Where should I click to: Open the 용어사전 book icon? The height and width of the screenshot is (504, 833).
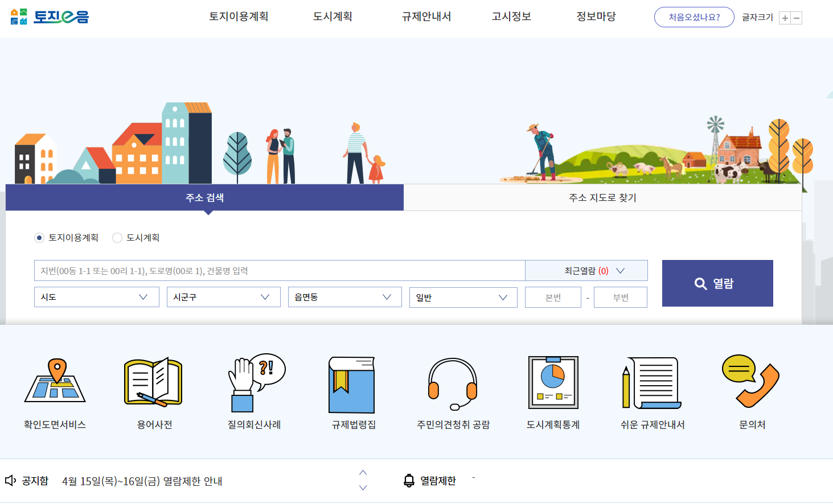coord(153,382)
